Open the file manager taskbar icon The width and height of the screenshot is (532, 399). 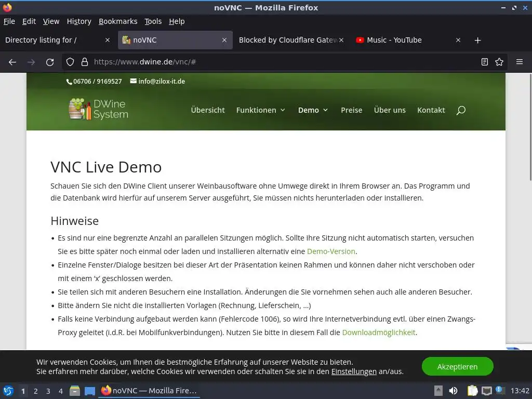(75, 391)
